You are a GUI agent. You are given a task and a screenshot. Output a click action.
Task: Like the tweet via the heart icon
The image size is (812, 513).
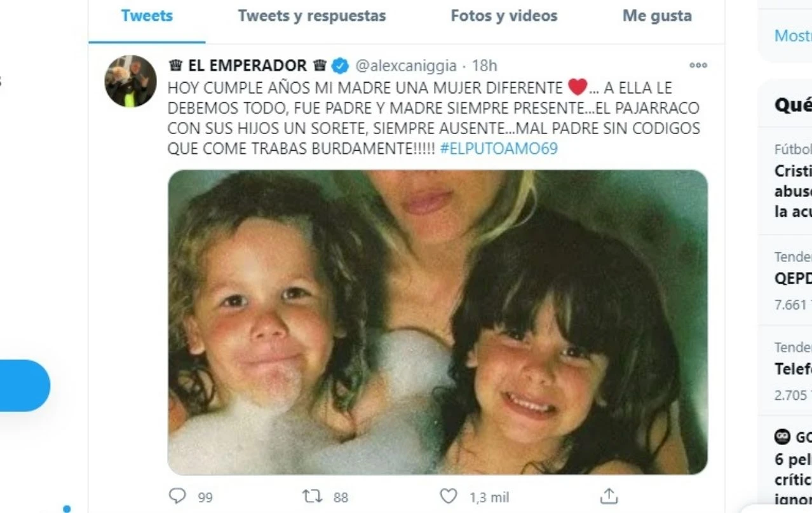click(x=449, y=496)
